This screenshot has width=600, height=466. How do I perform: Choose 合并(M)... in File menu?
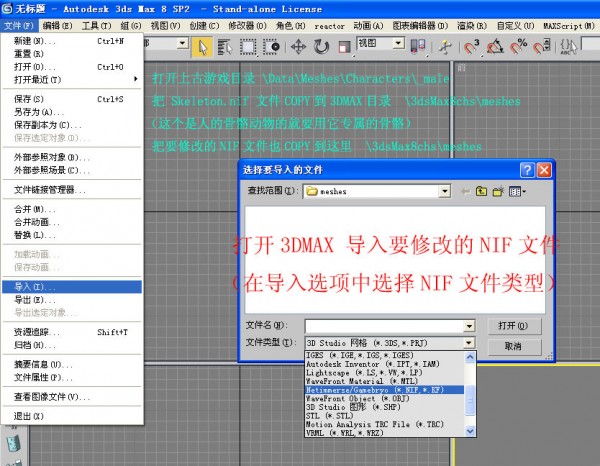[x=72, y=209]
